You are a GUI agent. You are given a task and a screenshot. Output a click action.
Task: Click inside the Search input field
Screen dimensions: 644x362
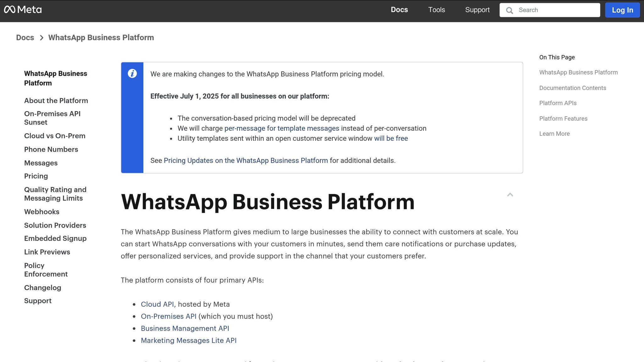553,10
